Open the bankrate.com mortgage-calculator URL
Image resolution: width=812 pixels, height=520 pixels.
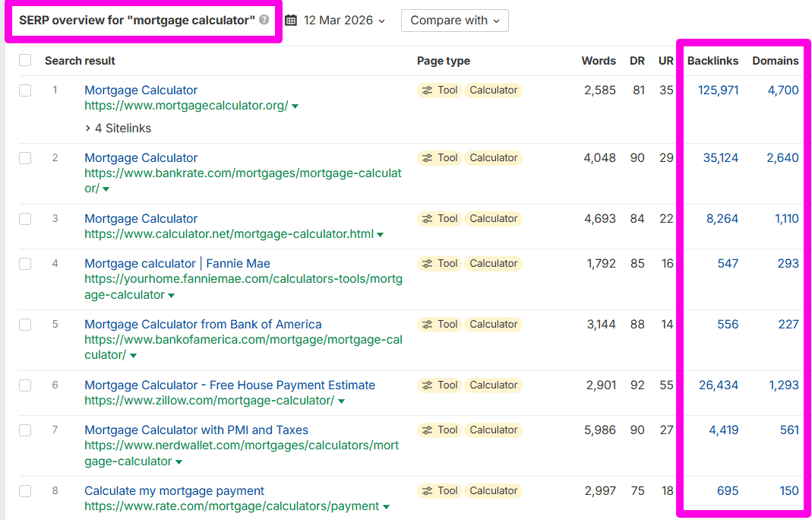pyautogui.click(x=243, y=181)
